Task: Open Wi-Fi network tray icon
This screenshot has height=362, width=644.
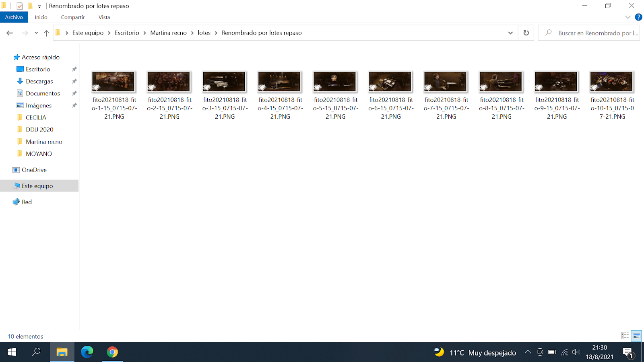Action: (x=565, y=352)
